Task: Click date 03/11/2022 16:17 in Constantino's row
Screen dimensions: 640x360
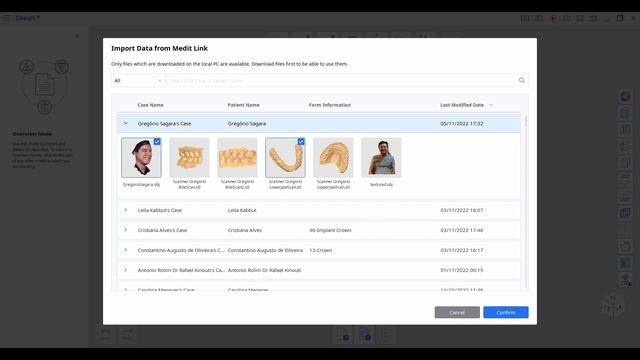Action: tap(462, 250)
